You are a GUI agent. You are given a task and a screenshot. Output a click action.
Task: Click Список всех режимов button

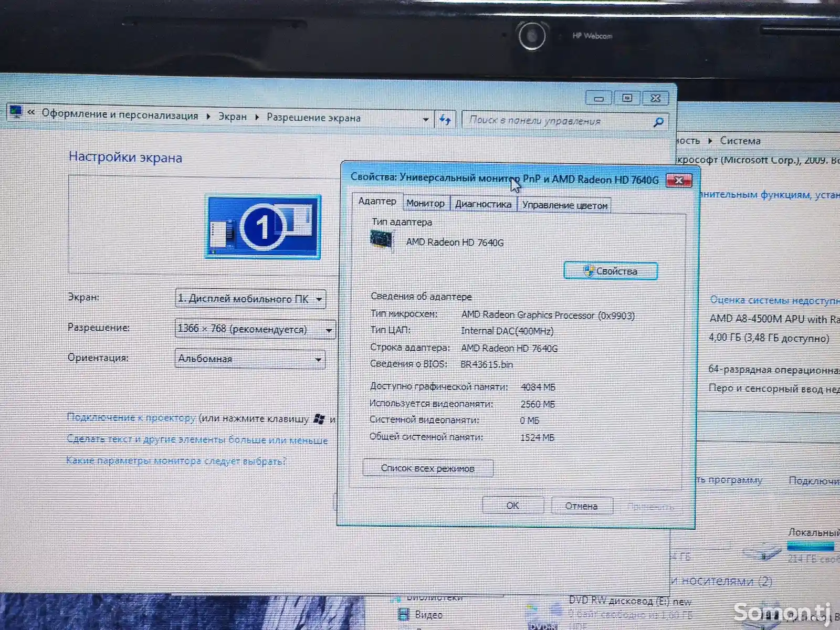[428, 468]
